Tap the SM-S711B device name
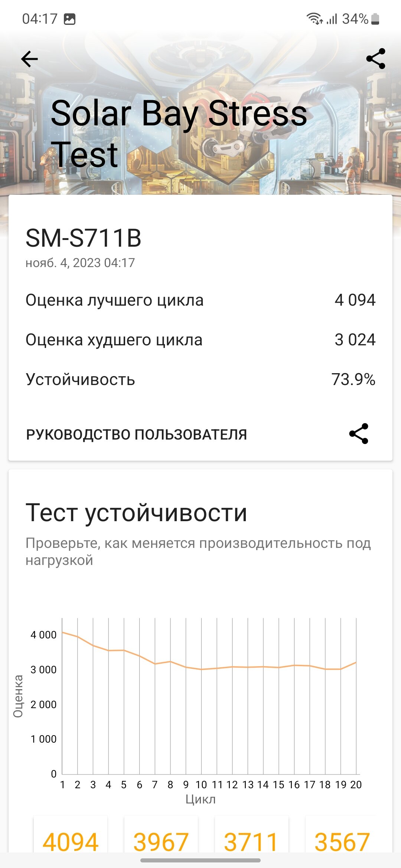Viewport: 401px width, 868px height. click(84, 238)
